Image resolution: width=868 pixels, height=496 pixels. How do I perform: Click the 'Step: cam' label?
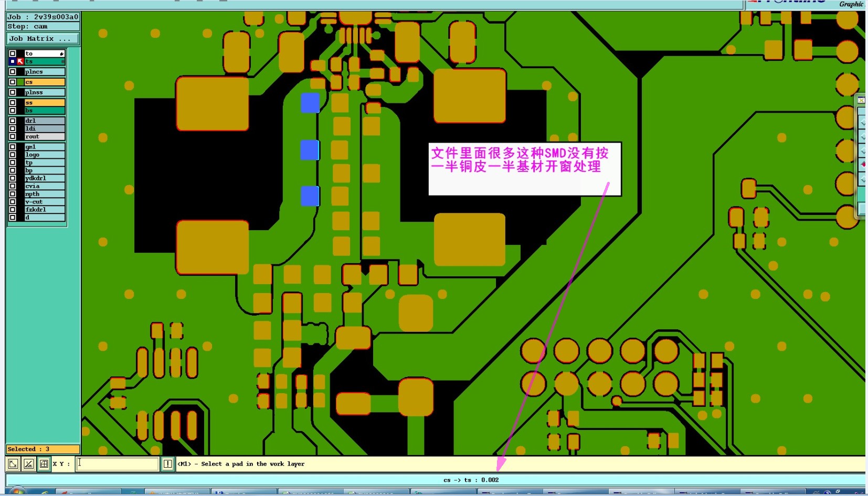(43, 27)
